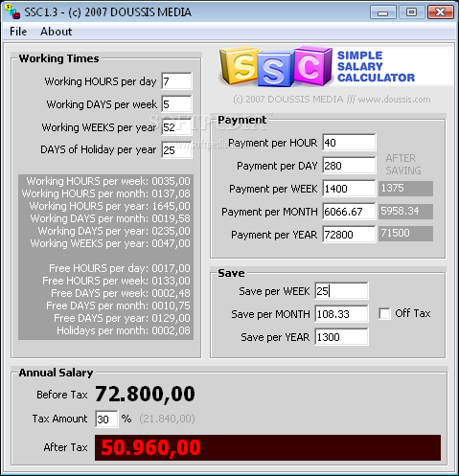Click the www.doussis.com copyright line
The height and width of the screenshot is (476, 459).
(332, 100)
